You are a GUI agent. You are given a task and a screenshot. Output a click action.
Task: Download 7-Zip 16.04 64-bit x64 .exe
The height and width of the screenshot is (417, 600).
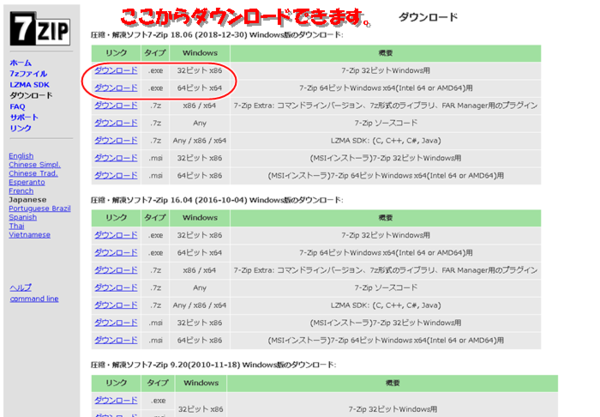[x=116, y=253]
